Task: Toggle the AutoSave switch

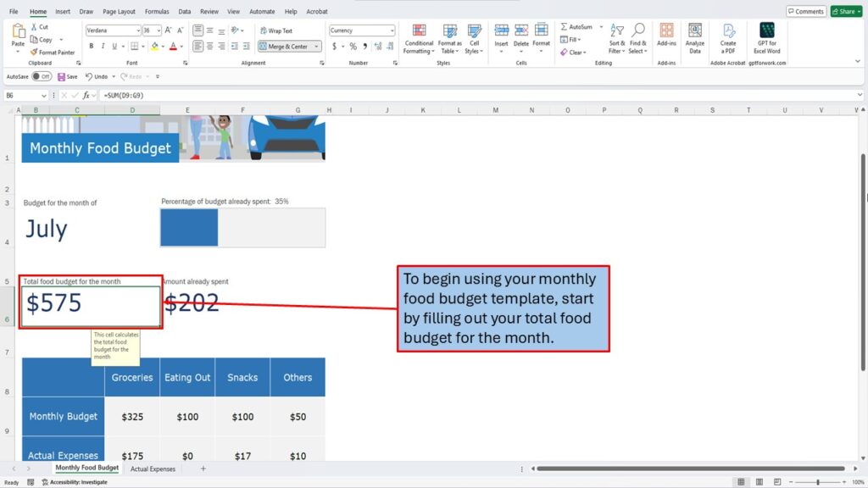Action: (x=42, y=76)
